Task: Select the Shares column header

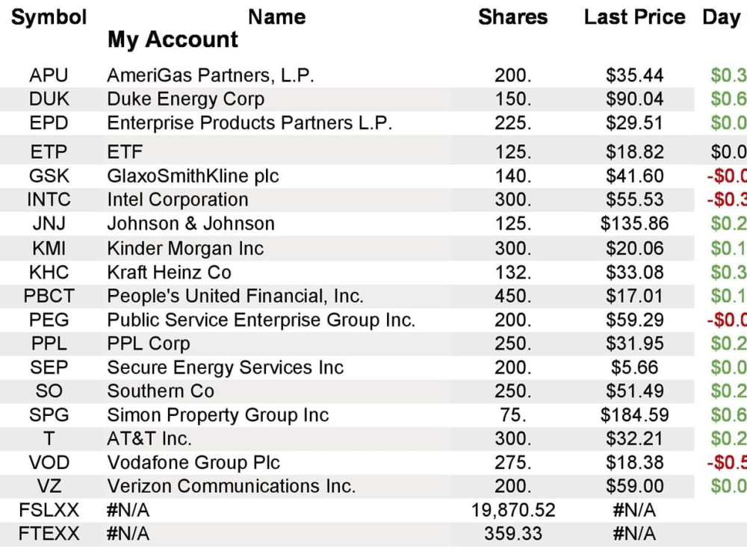Action: [512, 17]
